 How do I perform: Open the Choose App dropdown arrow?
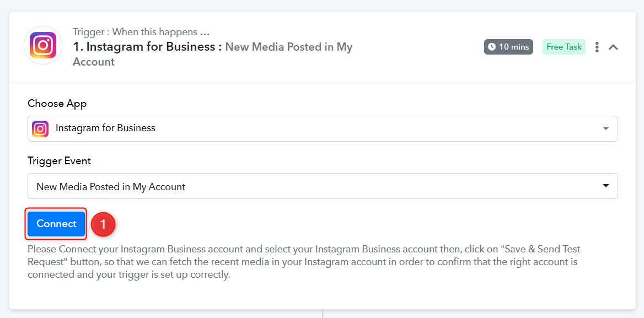(x=606, y=128)
